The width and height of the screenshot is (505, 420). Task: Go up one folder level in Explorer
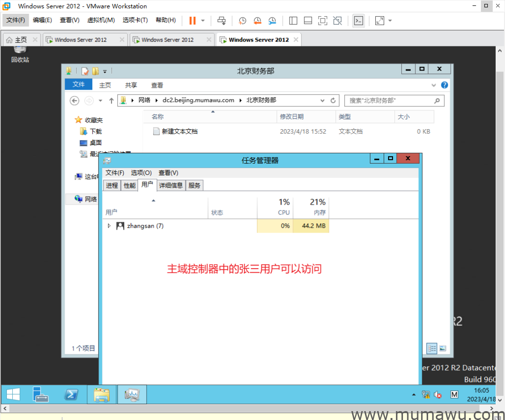tap(111, 101)
